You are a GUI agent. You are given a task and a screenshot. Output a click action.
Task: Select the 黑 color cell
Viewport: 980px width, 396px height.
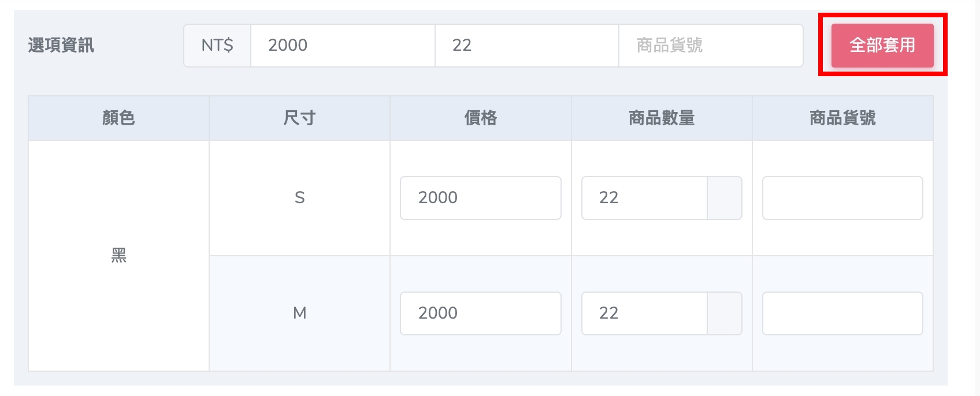click(x=118, y=255)
